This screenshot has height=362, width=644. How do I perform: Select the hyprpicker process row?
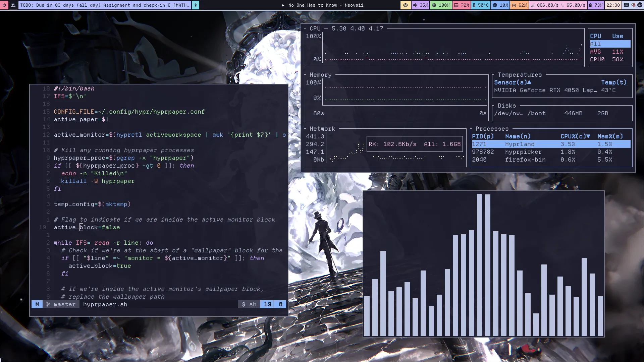551,152
